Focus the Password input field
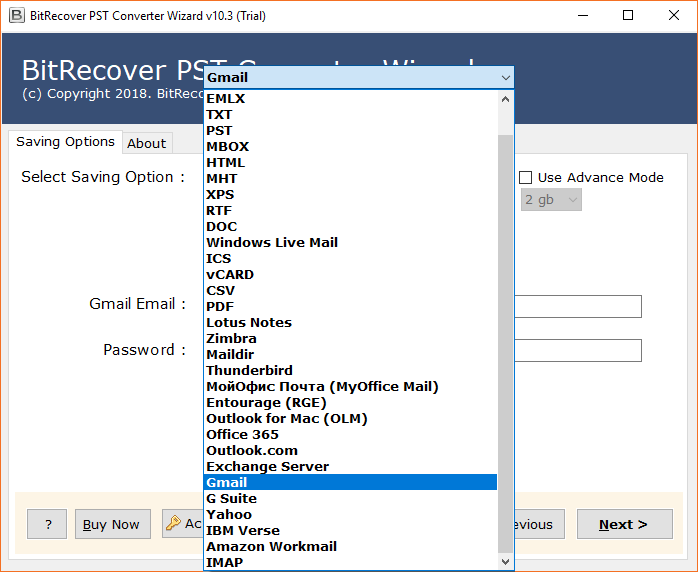 578,350
